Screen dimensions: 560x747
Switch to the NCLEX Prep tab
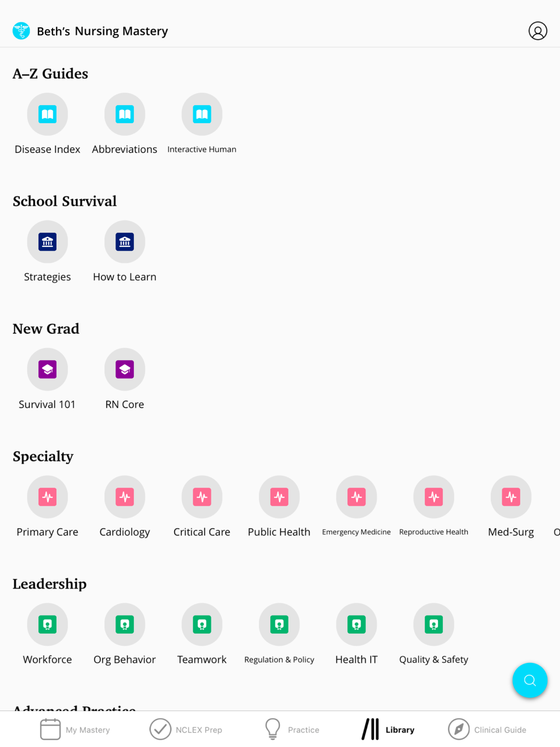pos(186,730)
